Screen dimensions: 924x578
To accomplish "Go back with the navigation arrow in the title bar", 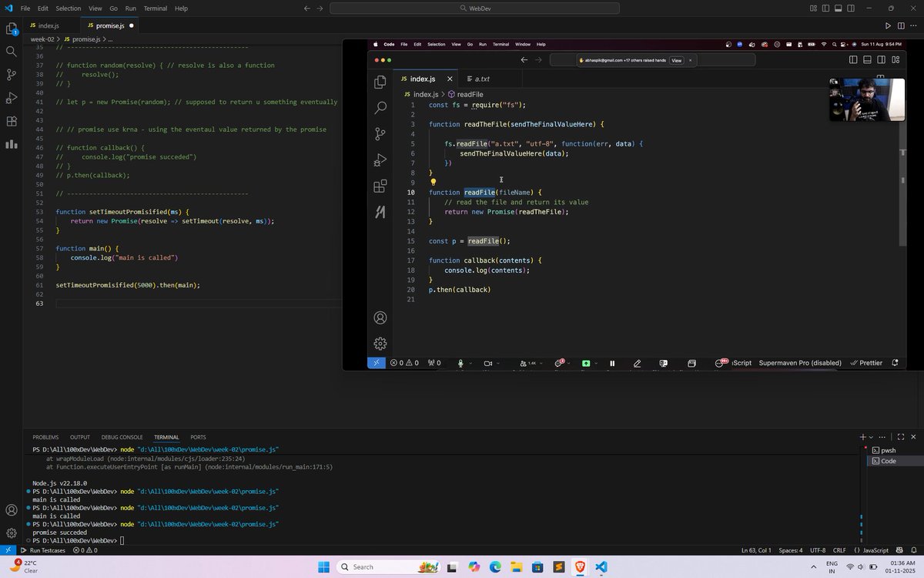I will (307, 8).
